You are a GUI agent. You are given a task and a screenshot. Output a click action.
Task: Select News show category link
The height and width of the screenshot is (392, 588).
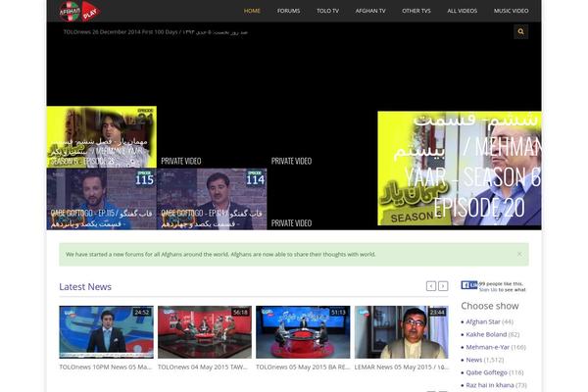[x=474, y=360]
